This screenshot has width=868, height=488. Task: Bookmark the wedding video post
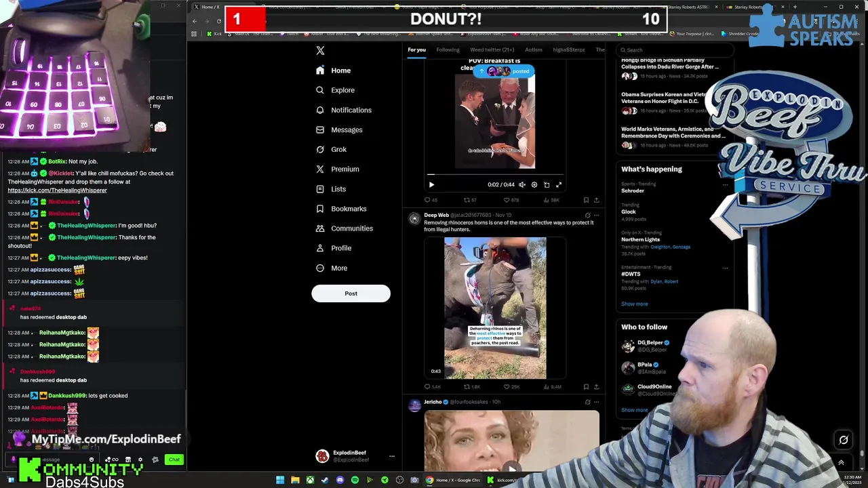point(586,200)
